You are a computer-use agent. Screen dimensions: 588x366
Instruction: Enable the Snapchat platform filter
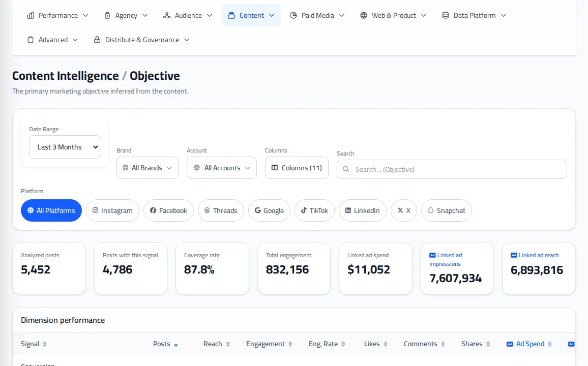click(446, 210)
